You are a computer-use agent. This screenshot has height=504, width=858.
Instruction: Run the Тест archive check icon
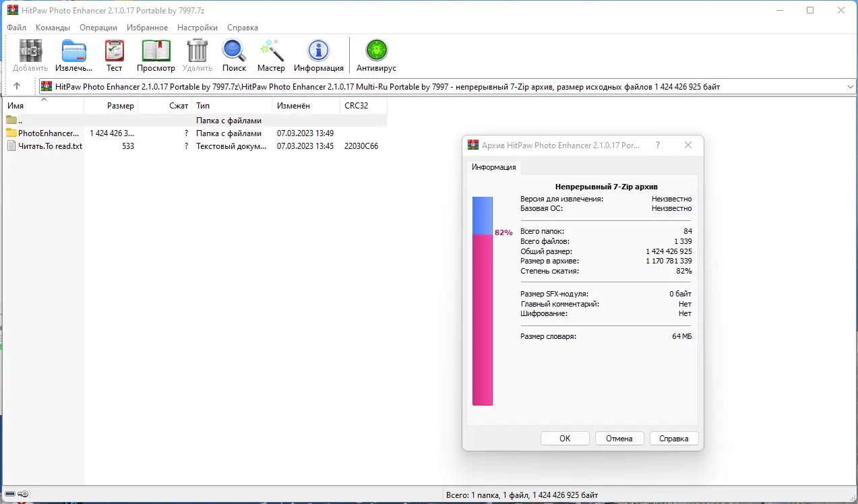[115, 51]
